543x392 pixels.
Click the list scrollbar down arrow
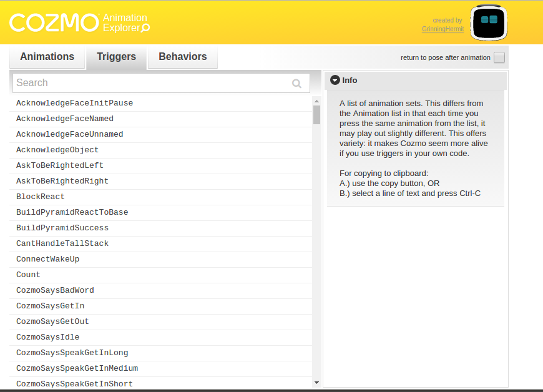pyautogui.click(x=316, y=382)
